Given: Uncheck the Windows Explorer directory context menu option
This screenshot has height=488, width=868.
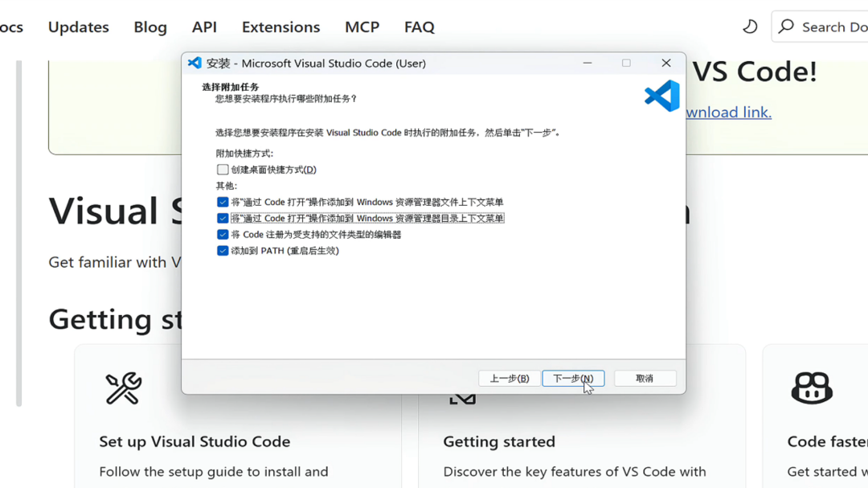Looking at the screenshot, I should [223, 218].
